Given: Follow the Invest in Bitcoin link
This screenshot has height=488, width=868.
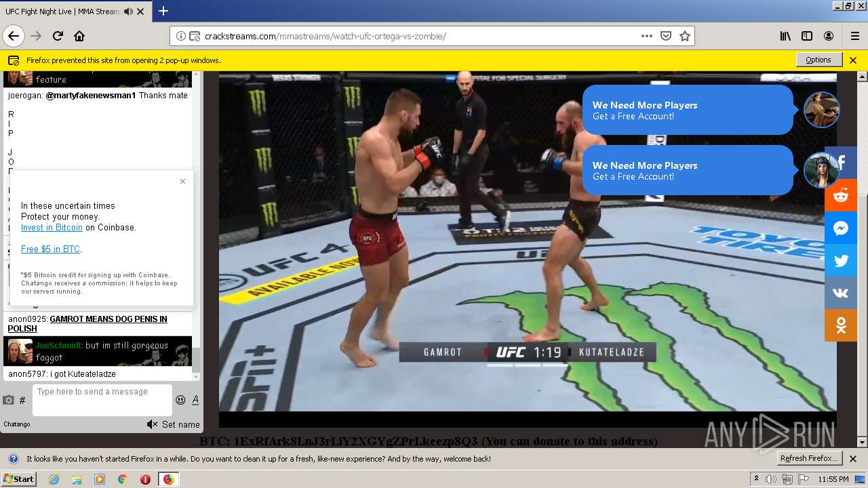Looking at the screenshot, I should (52, 228).
